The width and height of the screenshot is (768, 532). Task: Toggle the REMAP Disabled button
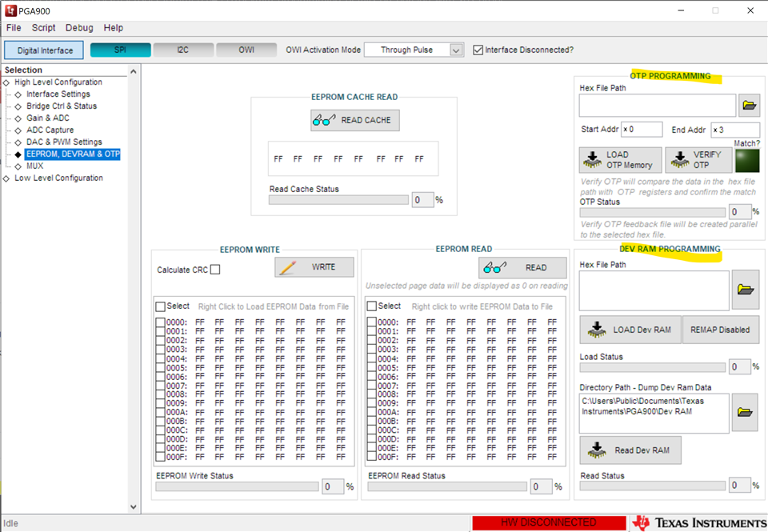(720, 330)
